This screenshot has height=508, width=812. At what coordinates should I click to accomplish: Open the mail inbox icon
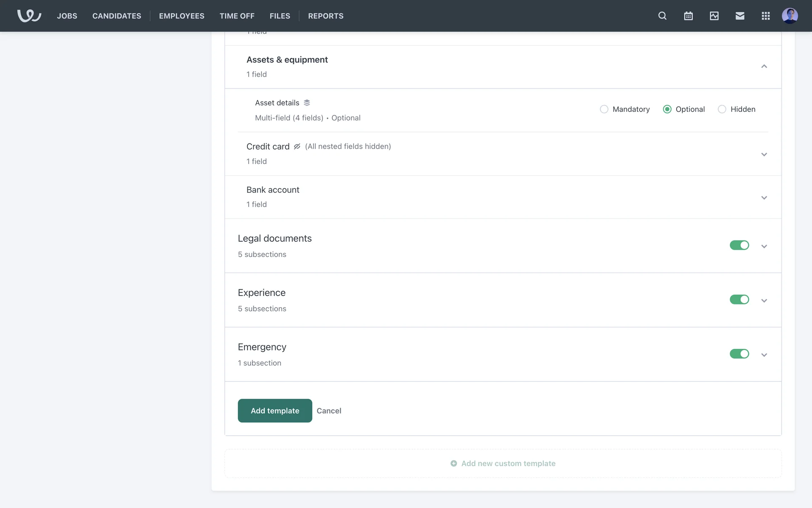740,16
